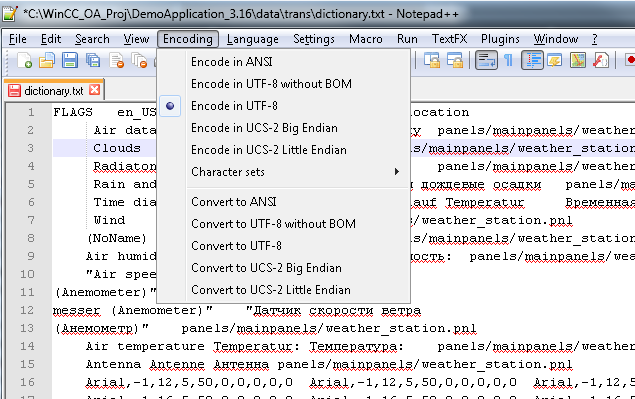
Task: Click the Save All toolbar icon
Action: coord(93,61)
